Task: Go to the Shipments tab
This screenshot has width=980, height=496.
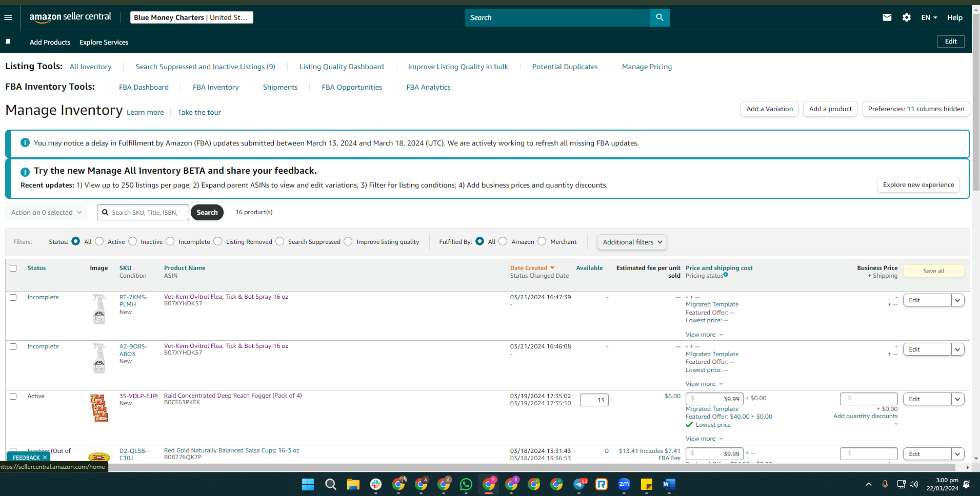Action: tap(280, 87)
